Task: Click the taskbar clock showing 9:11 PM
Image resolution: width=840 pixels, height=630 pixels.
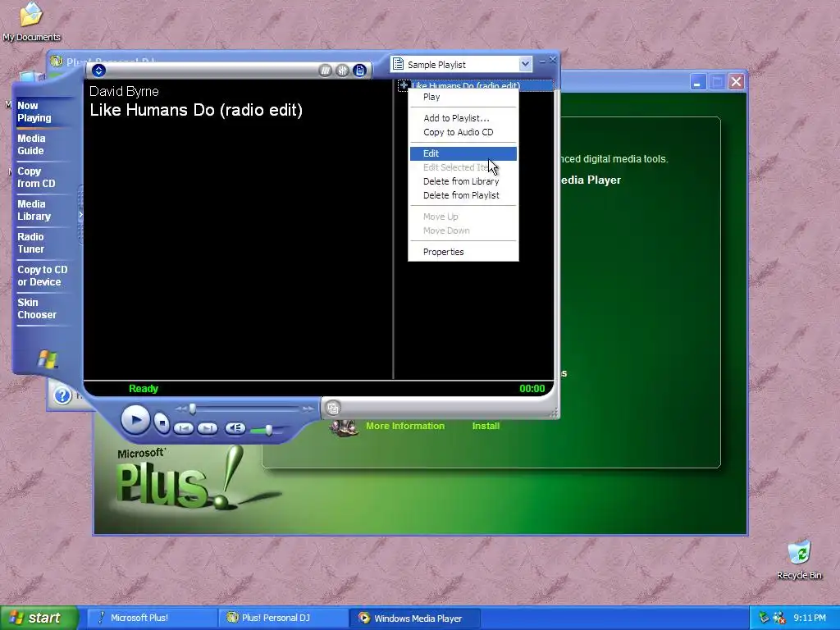Action: tap(810, 619)
